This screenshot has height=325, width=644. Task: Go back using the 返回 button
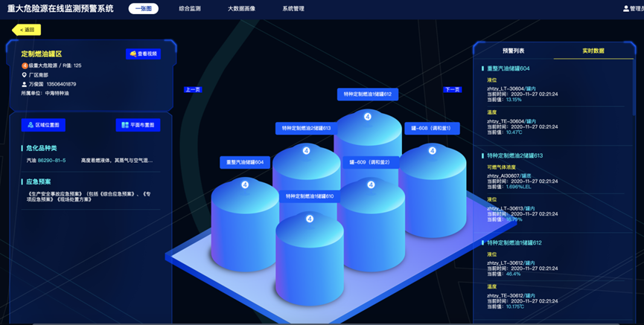pyautogui.click(x=27, y=30)
